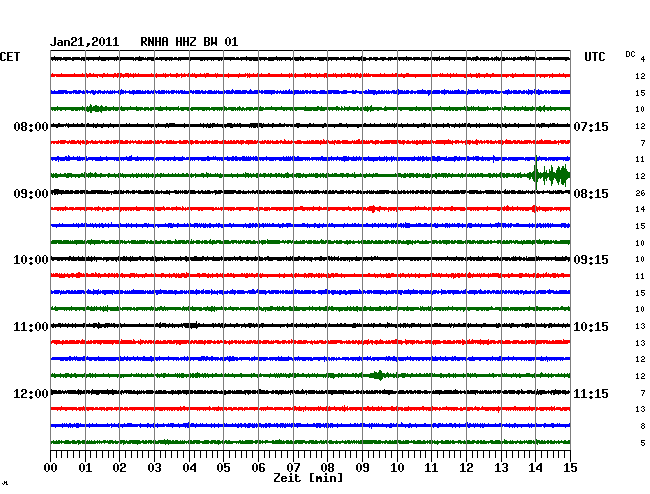Click the Jan21,2011 date header
The width and height of the screenshot is (650, 494).
click(x=85, y=42)
